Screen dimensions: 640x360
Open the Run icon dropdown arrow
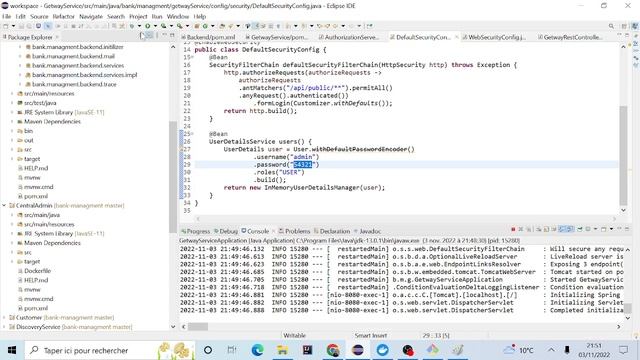pyautogui.click(x=156, y=26)
